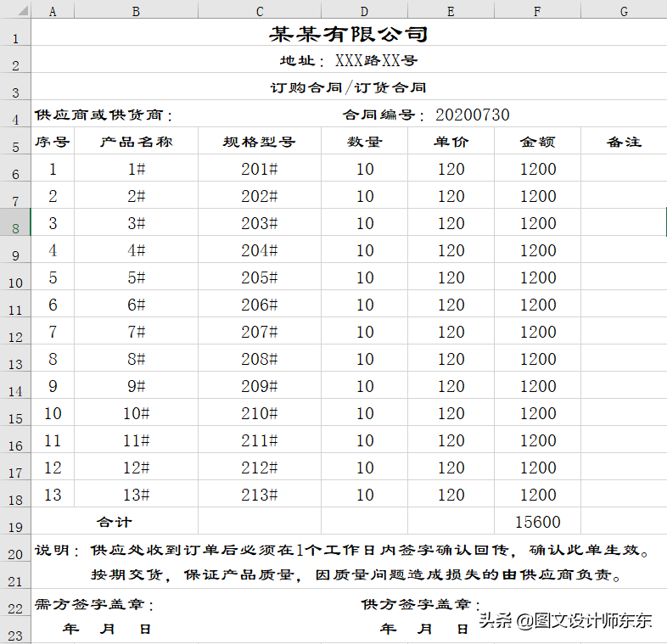This screenshot has height=644, width=667.
Task: Click the spec cell 201#
Action: click(x=260, y=169)
